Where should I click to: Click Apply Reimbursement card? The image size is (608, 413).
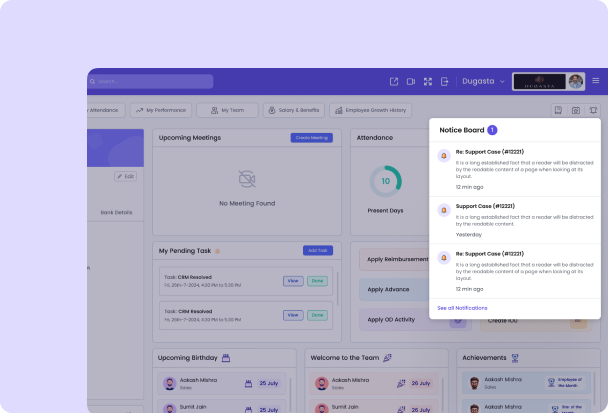pos(394,259)
